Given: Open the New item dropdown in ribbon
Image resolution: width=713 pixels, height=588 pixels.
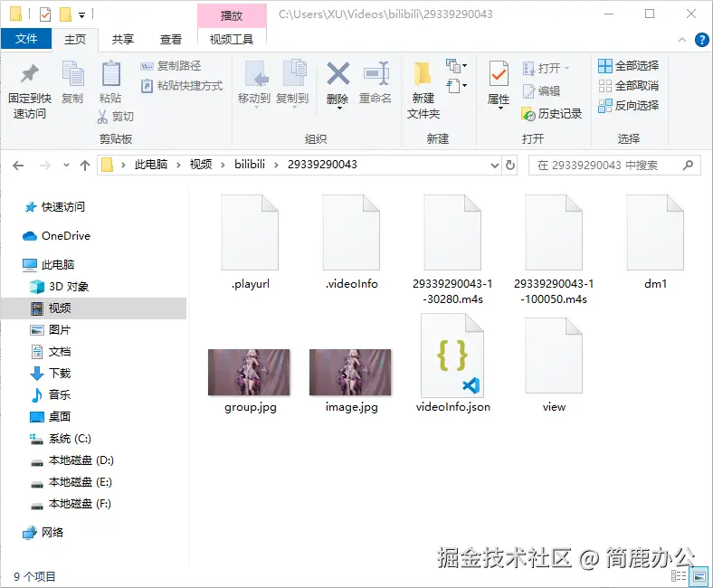Looking at the screenshot, I should pyautogui.click(x=457, y=66).
